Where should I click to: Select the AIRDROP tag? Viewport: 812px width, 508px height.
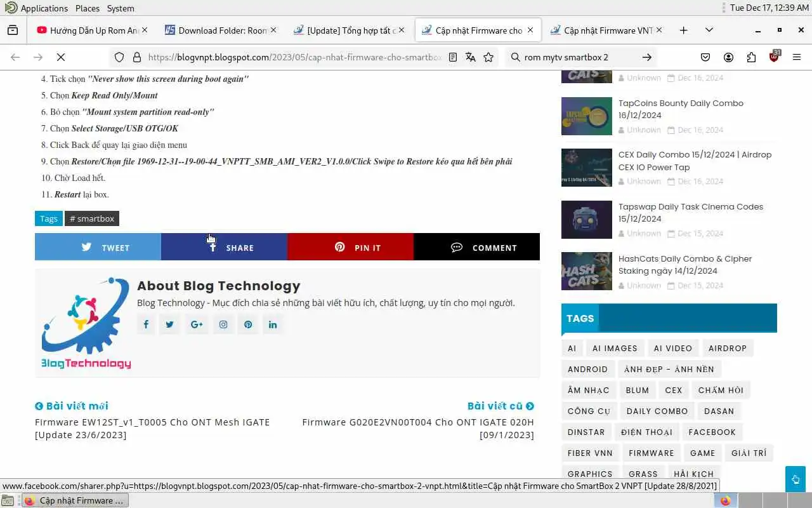click(x=728, y=348)
